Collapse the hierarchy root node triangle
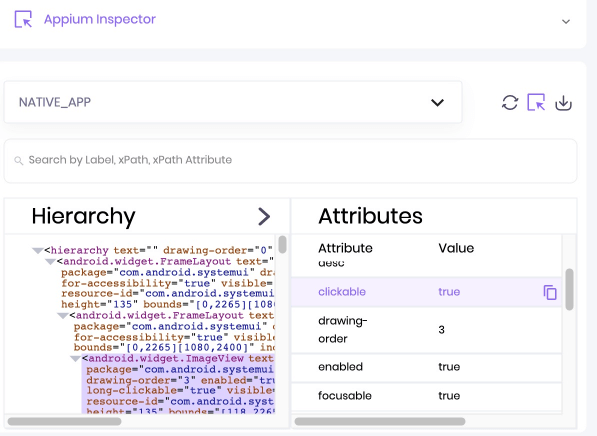The image size is (597, 436). pyautogui.click(x=37, y=251)
